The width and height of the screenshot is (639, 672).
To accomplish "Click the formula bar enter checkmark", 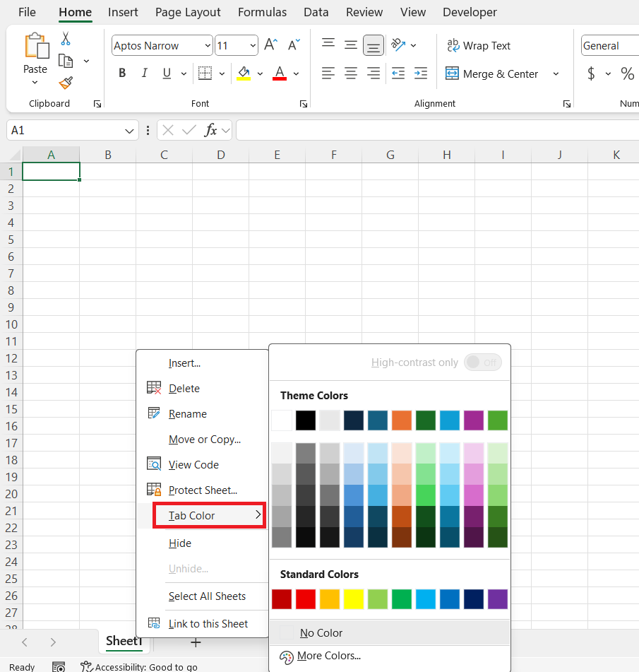I will click(x=189, y=130).
